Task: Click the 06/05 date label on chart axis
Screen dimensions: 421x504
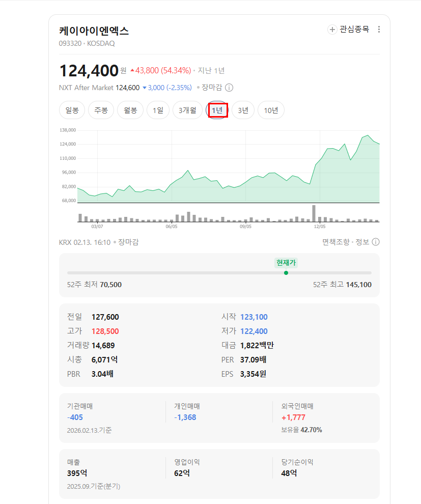Action: pyautogui.click(x=172, y=227)
